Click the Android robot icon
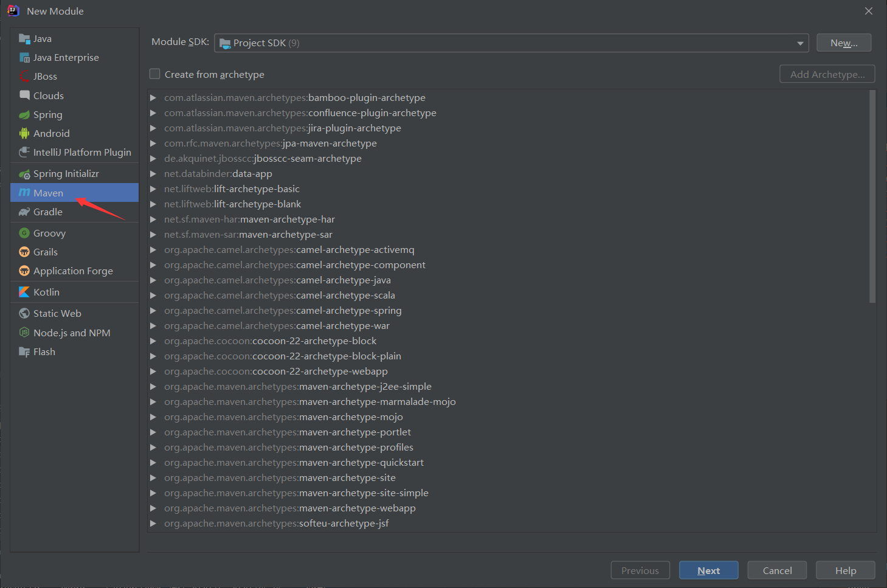Image resolution: width=887 pixels, height=588 pixels. 24,134
